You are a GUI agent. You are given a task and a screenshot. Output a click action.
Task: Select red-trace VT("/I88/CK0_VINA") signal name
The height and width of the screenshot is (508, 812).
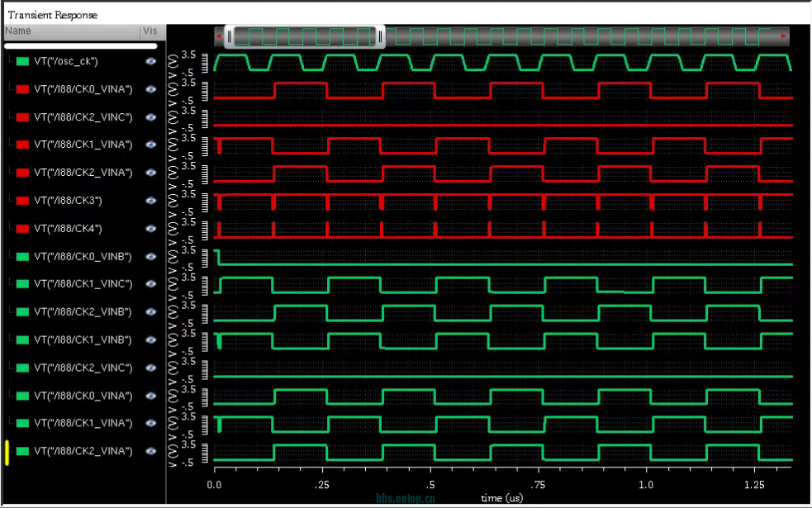click(x=83, y=89)
